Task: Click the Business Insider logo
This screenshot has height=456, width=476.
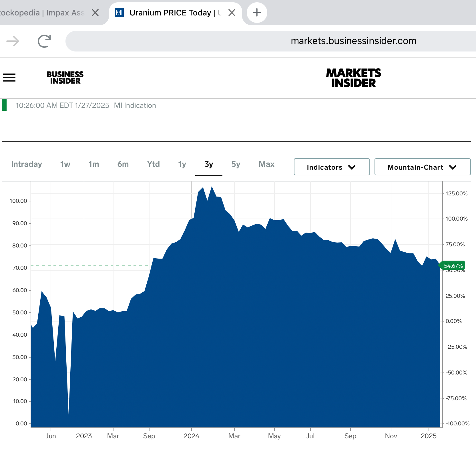Action: click(x=65, y=78)
